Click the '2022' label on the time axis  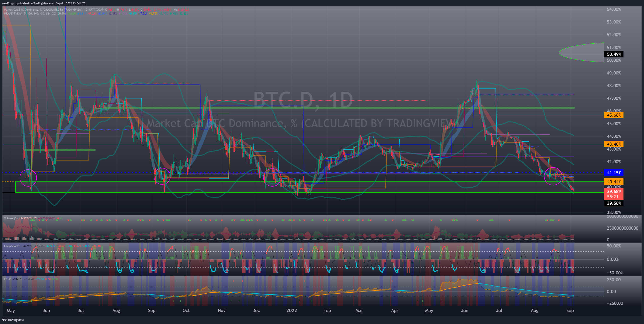(x=292, y=310)
